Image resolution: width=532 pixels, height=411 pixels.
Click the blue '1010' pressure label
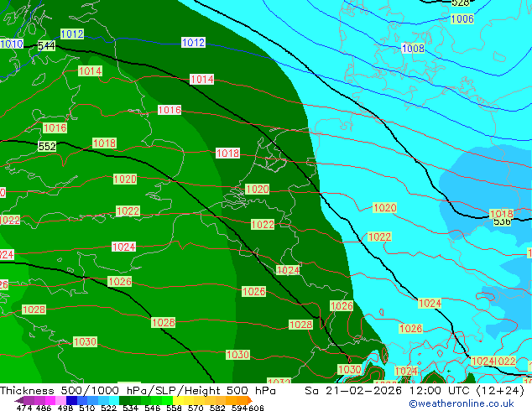coord(12,44)
